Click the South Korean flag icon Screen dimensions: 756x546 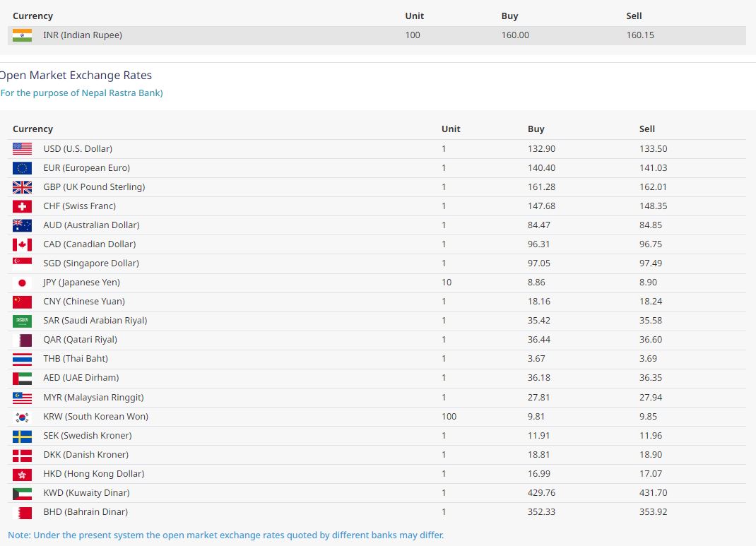[x=22, y=417]
